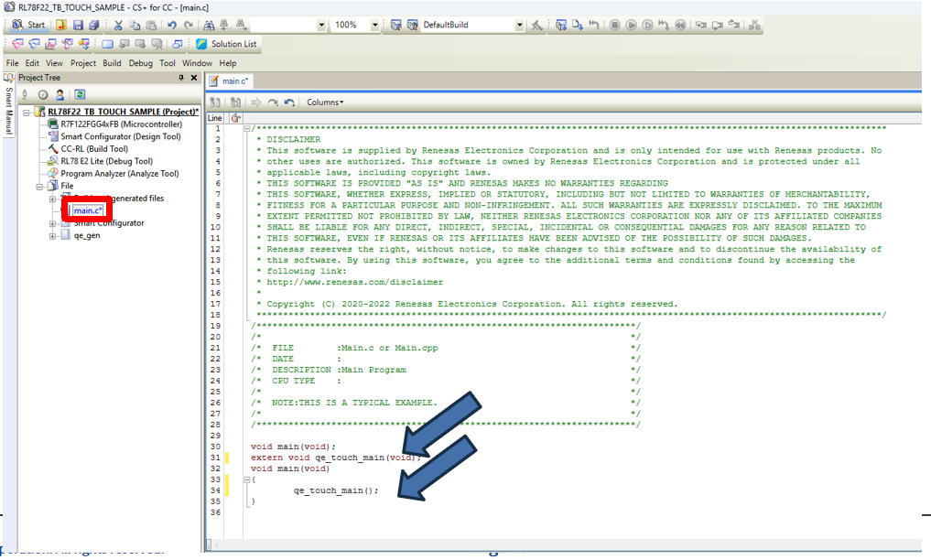Click the Download to debug tool icon
Viewport: 931px width, 560px height.
pyautogui.click(x=562, y=25)
